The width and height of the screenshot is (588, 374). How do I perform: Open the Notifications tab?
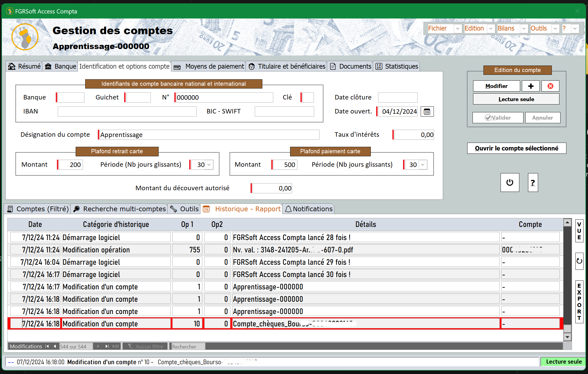point(309,209)
